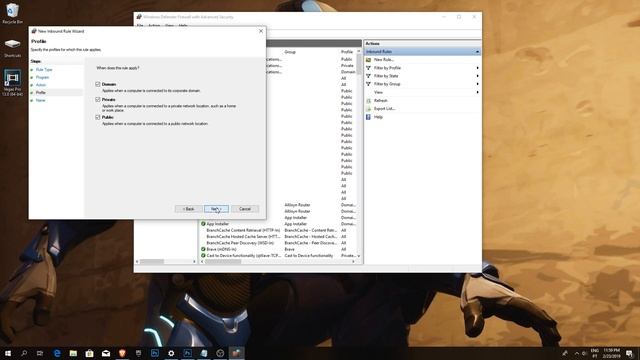Screen dimensions: 640x360
Task: Select BranchCache Hosted Cache Server rule
Action: (243, 237)
